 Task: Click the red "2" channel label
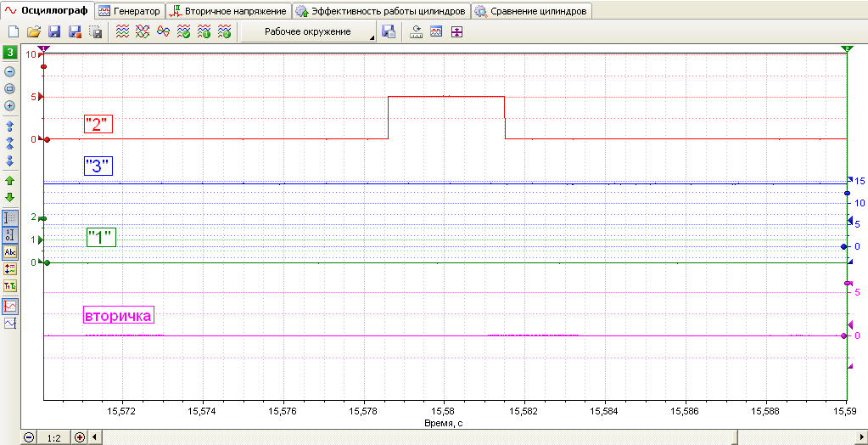point(98,124)
